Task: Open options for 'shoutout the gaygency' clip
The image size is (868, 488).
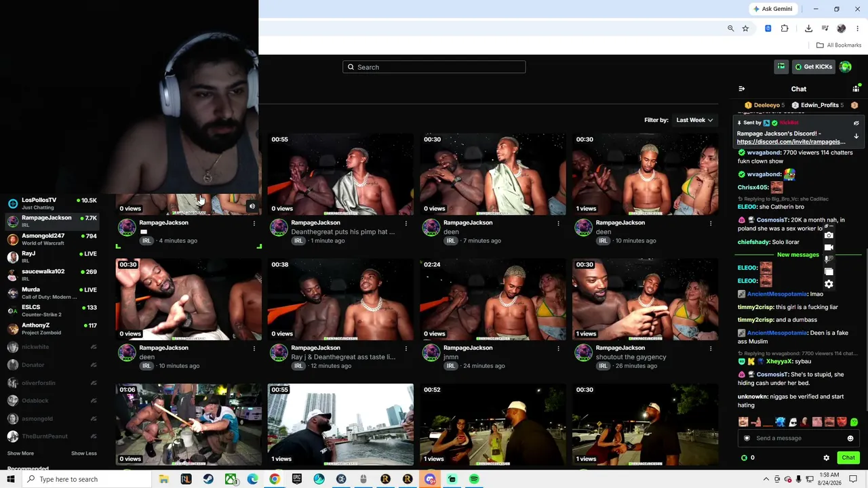Action: click(x=711, y=348)
